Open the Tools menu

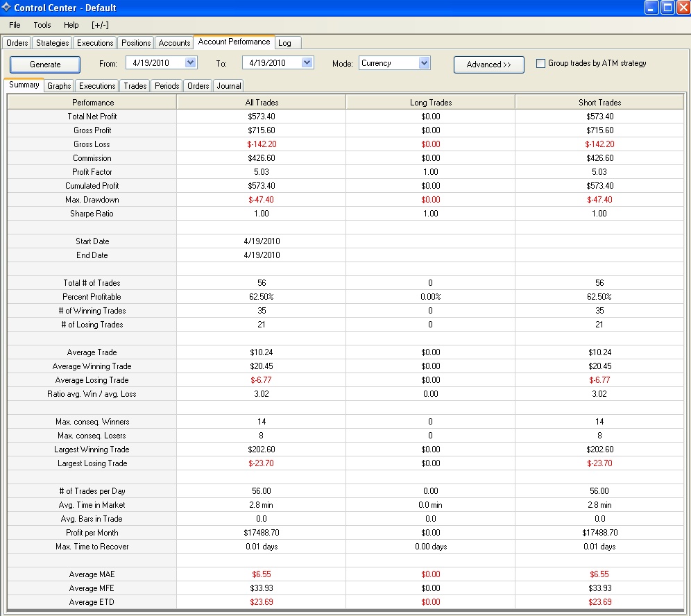point(42,25)
